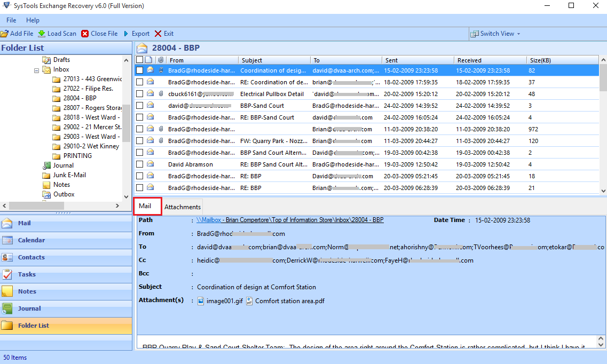Click the Comfort station area.pdf attachment icon
607x364 pixels.
coord(249,301)
